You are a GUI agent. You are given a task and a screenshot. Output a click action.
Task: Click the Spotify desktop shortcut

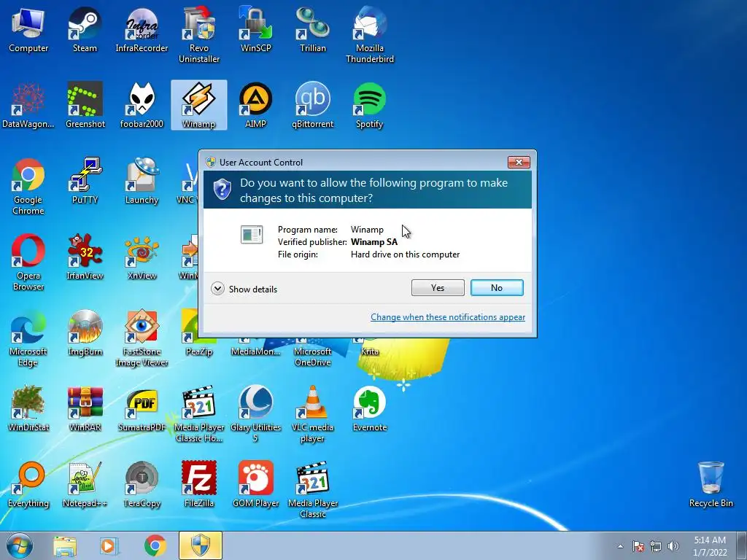pyautogui.click(x=370, y=106)
